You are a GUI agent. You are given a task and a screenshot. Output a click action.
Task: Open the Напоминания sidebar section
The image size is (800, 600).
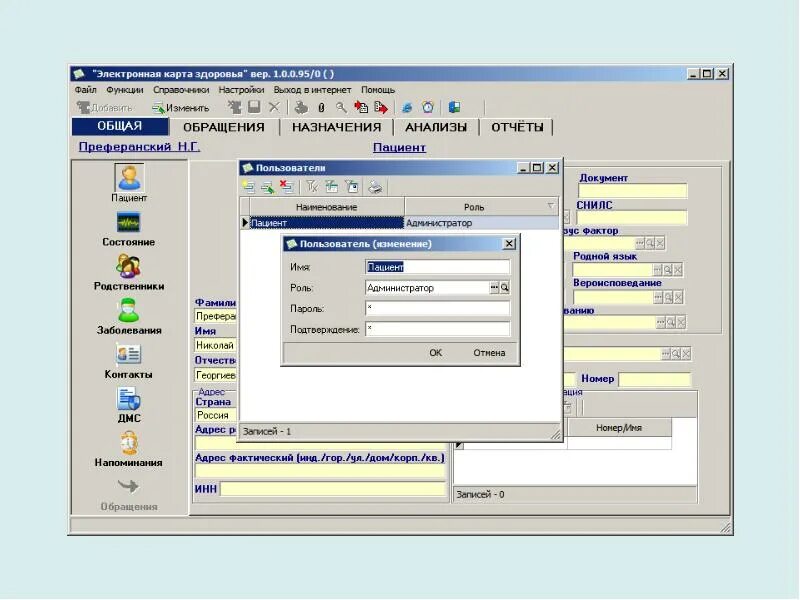point(129,449)
